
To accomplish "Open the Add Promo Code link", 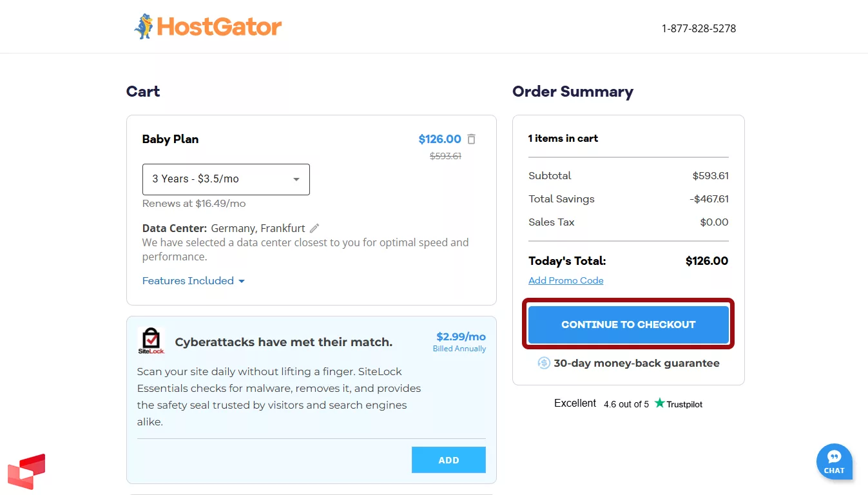I will click(565, 280).
